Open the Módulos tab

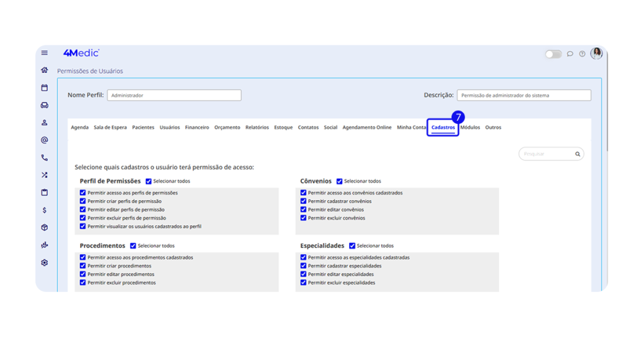[x=470, y=128]
